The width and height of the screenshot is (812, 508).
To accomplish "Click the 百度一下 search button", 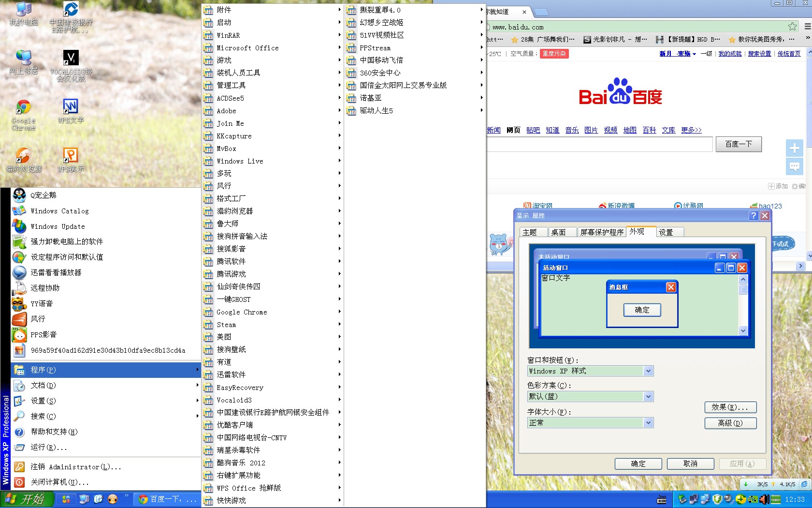I will click(739, 144).
